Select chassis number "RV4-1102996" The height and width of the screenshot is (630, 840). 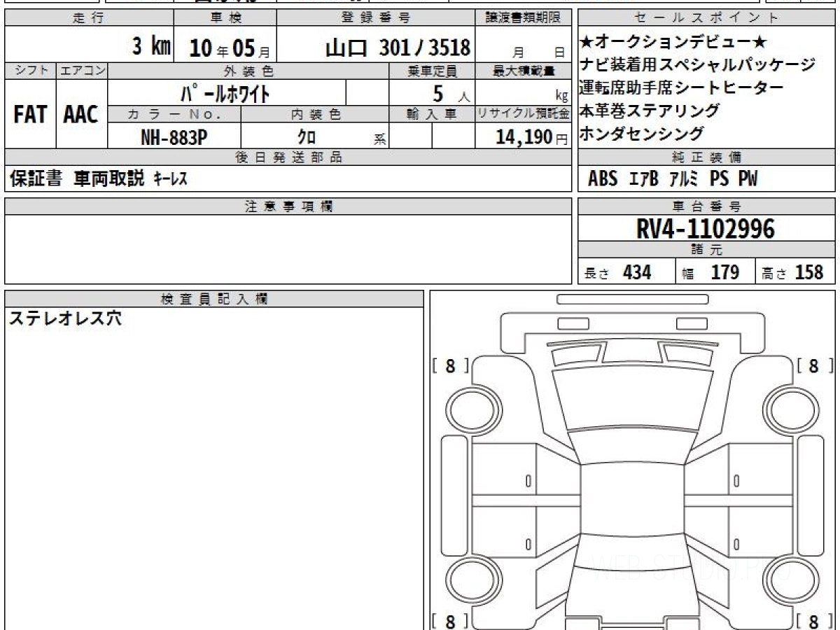(x=706, y=229)
